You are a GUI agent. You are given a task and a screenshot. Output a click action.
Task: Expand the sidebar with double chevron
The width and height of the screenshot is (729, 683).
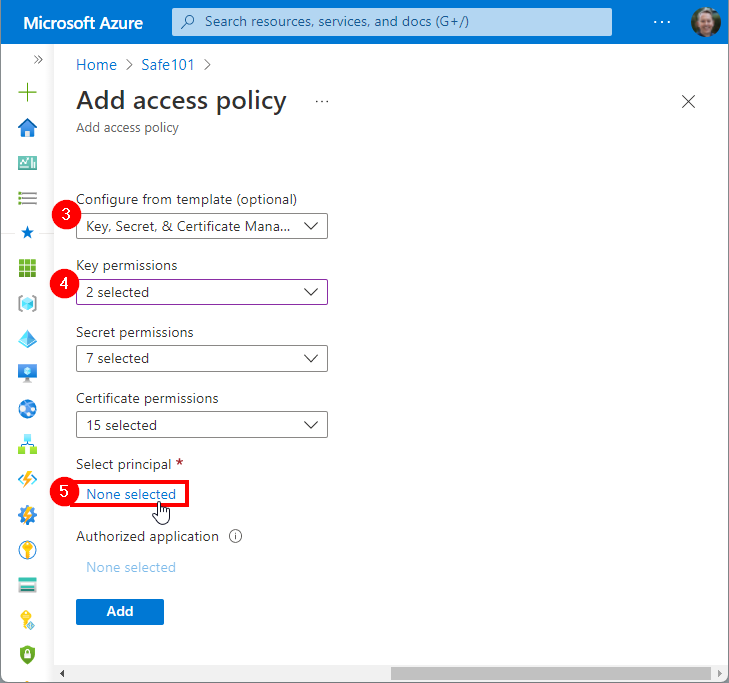(38, 60)
